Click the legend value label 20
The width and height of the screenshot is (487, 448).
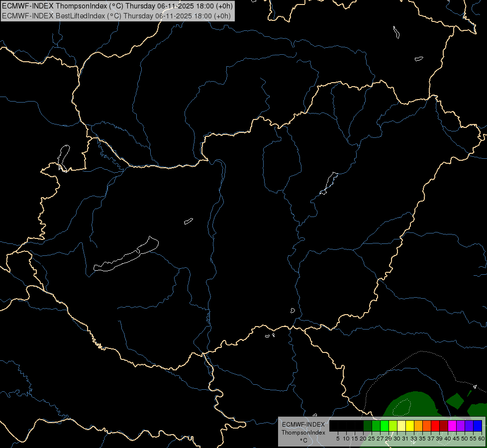click(363, 439)
